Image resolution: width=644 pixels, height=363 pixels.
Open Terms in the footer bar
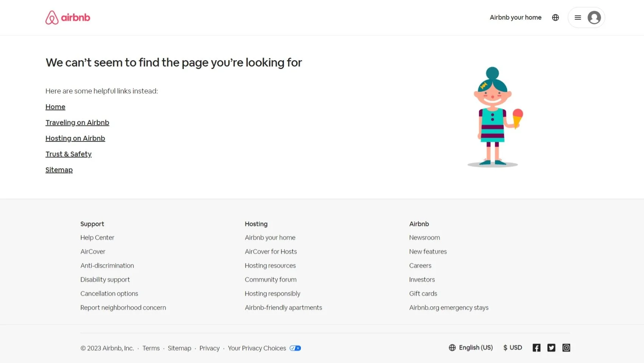(151, 348)
